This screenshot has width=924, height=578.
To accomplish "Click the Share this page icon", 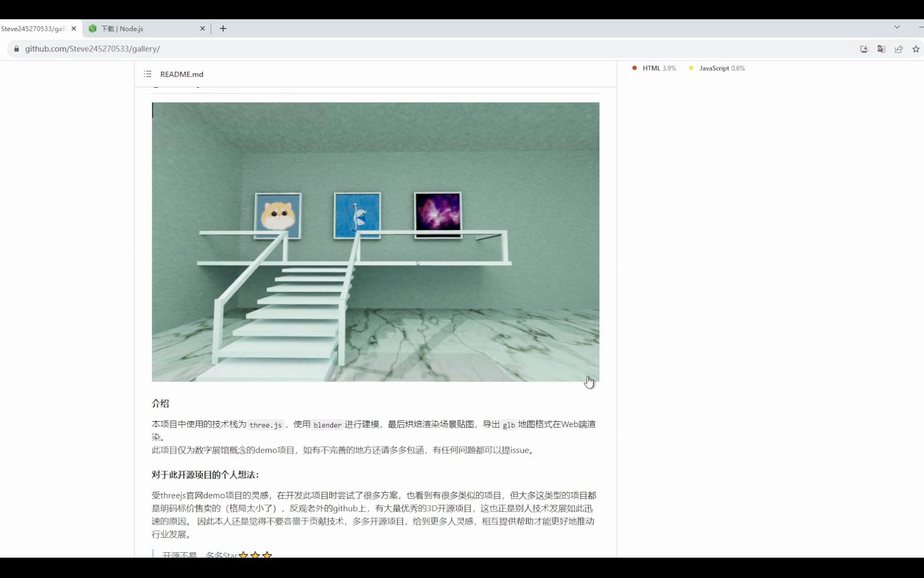I will click(x=899, y=49).
